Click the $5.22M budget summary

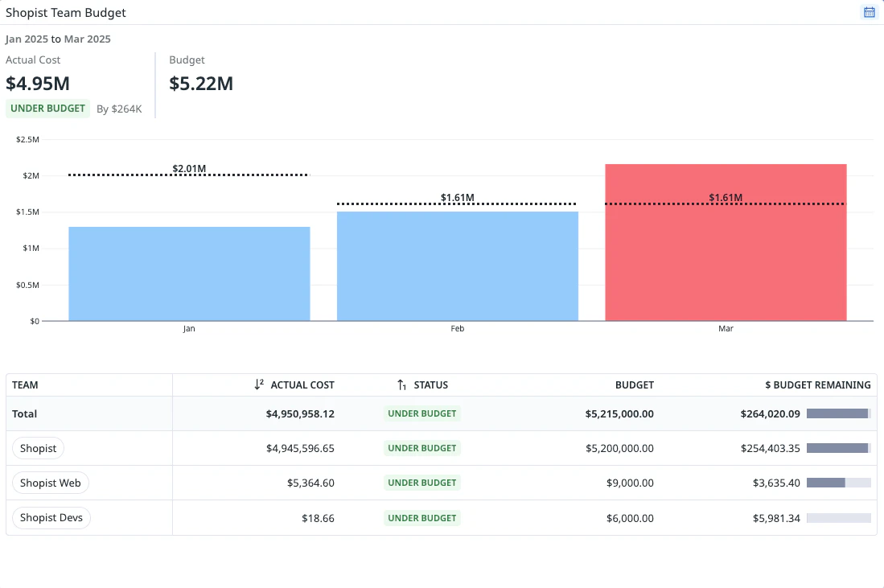[x=201, y=84]
